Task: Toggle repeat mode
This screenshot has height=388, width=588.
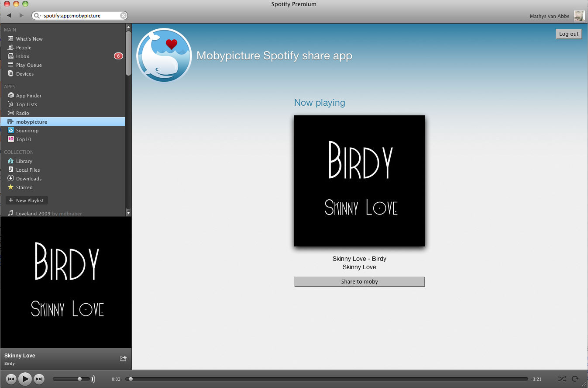Action: [x=575, y=379]
